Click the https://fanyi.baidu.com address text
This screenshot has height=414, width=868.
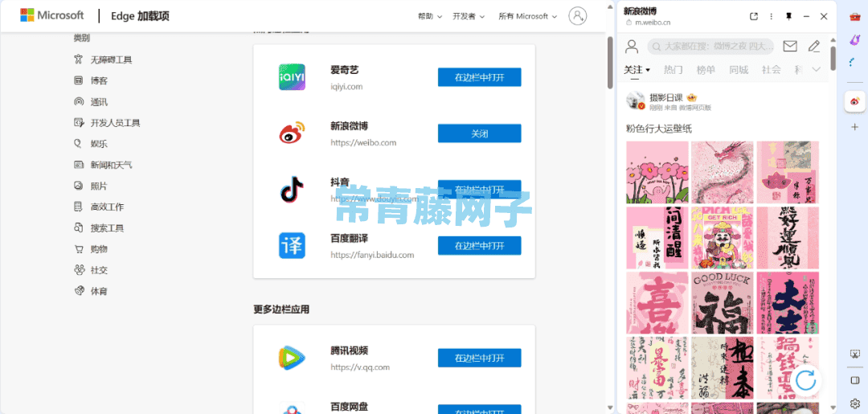click(372, 255)
